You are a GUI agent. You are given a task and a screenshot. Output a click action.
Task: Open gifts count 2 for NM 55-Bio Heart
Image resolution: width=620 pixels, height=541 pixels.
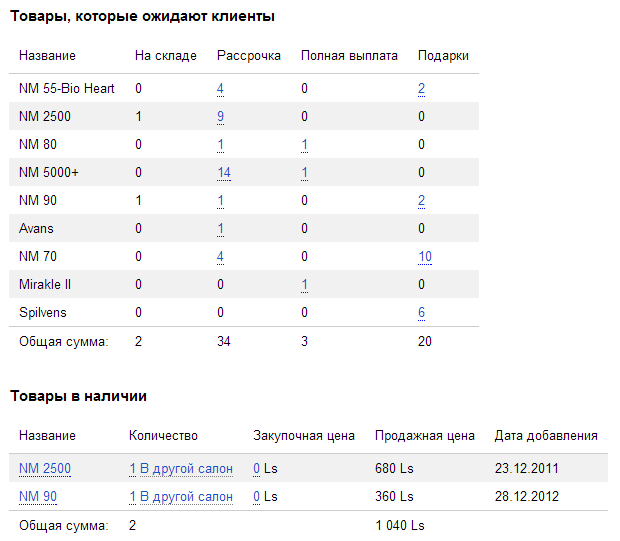pyautogui.click(x=422, y=89)
